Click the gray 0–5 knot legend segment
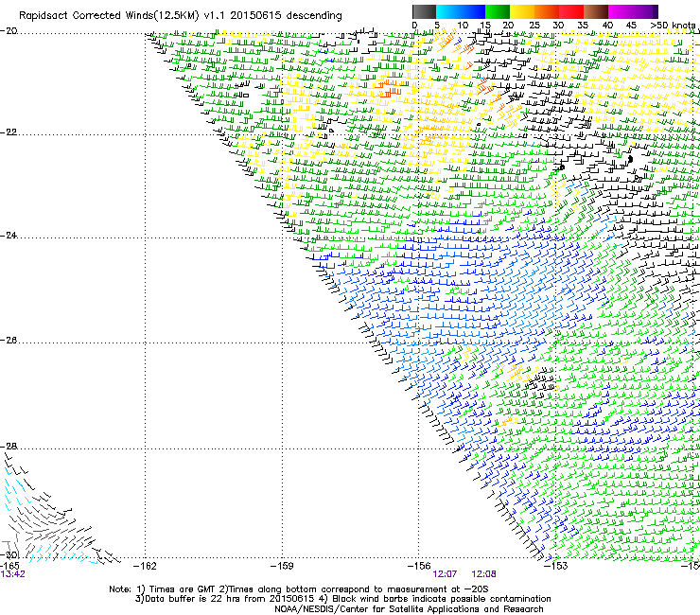This screenshot has width=700, height=615. (x=424, y=11)
